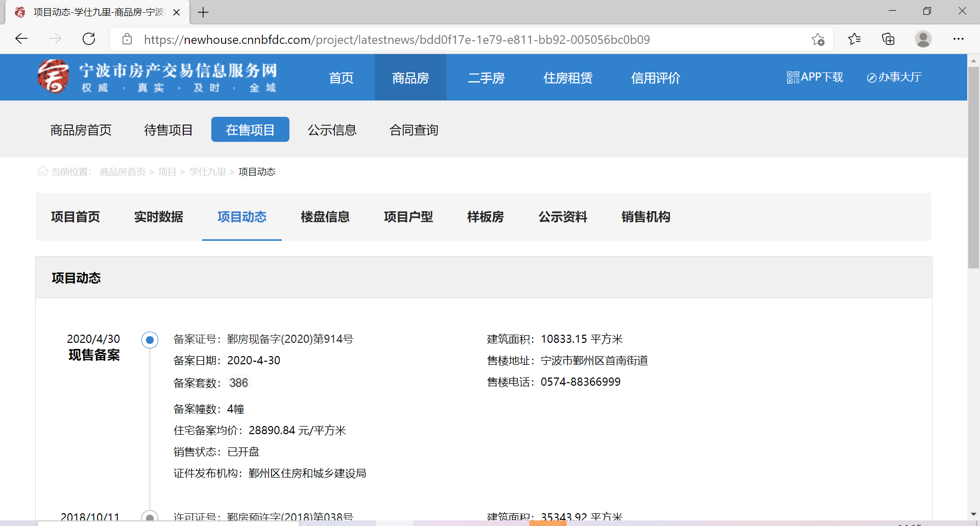980x526 pixels.
Task: Reload the page with refresh icon
Action: tap(89, 39)
